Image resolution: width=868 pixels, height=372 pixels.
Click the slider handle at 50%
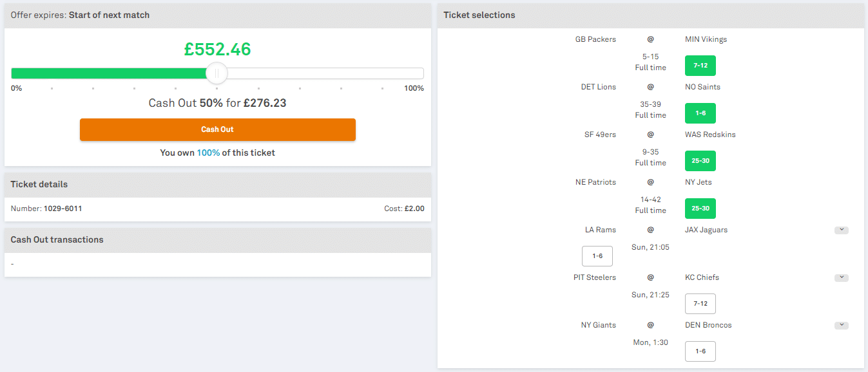217,73
